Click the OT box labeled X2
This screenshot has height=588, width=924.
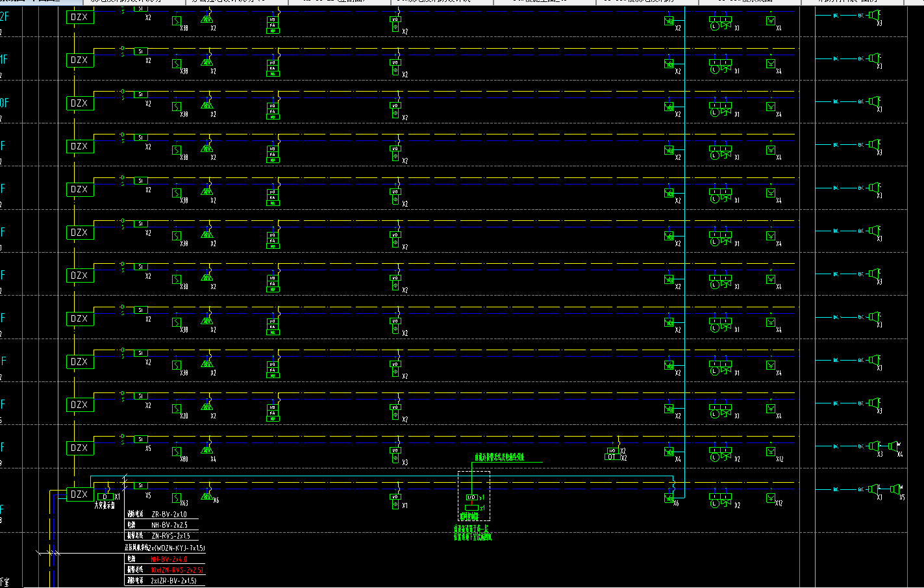coord(612,457)
